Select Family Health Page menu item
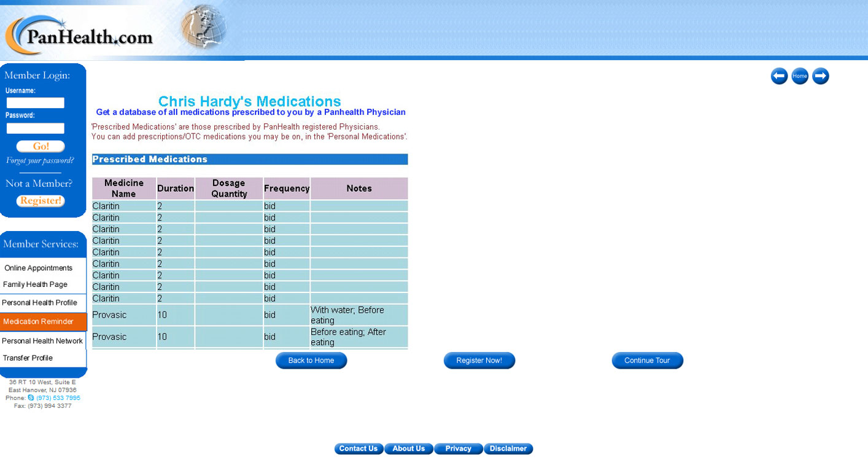 click(x=36, y=285)
